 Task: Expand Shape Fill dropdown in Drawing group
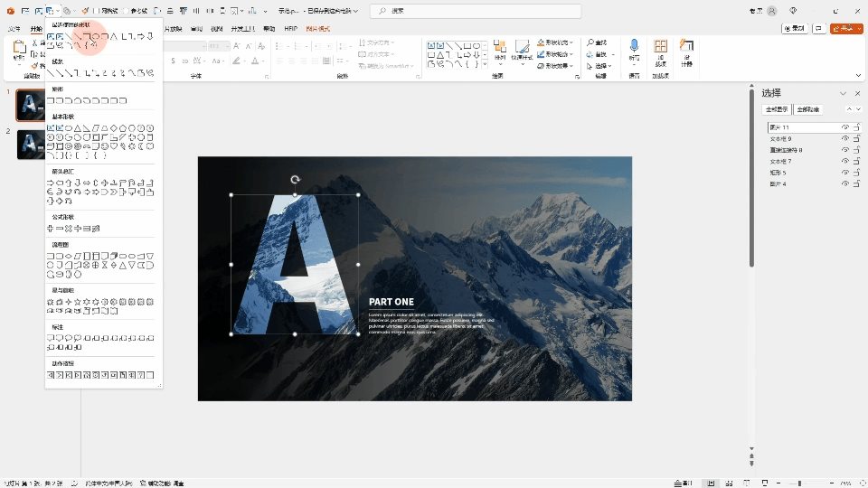[x=571, y=42]
